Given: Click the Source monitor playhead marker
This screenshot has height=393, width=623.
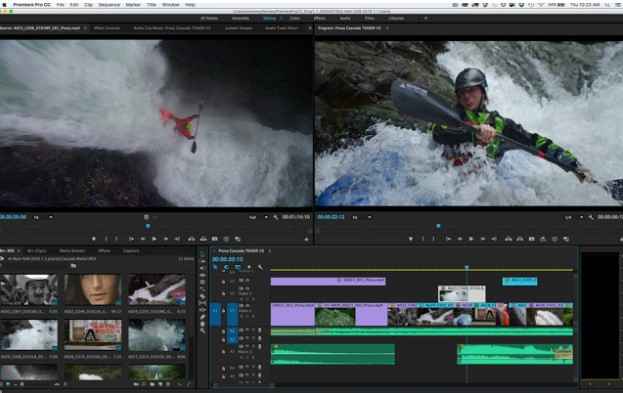Looking at the screenshot, I should pyautogui.click(x=147, y=227).
